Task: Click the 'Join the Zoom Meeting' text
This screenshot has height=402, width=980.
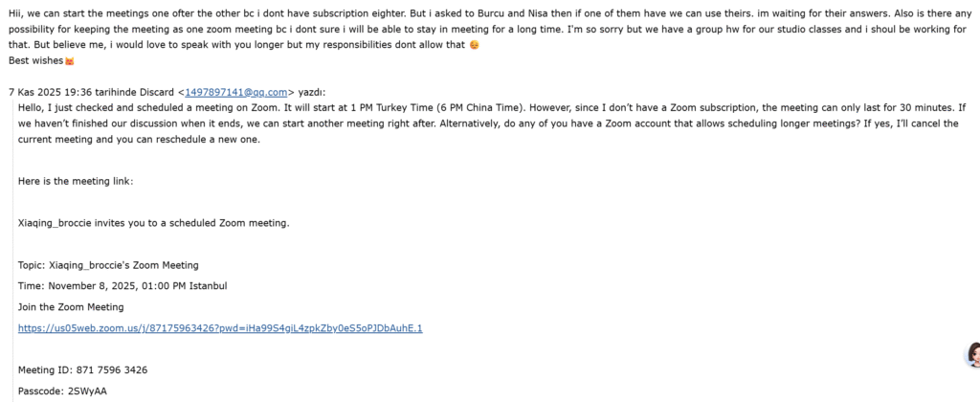Action: click(71, 307)
